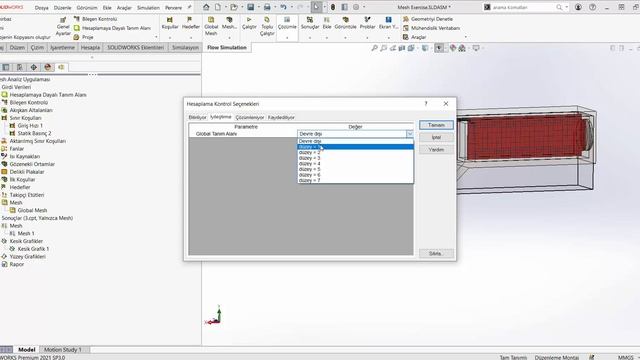This screenshot has width=640, height=360.
Task: Select düzey = 4 option
Action: tap(355, 164)
